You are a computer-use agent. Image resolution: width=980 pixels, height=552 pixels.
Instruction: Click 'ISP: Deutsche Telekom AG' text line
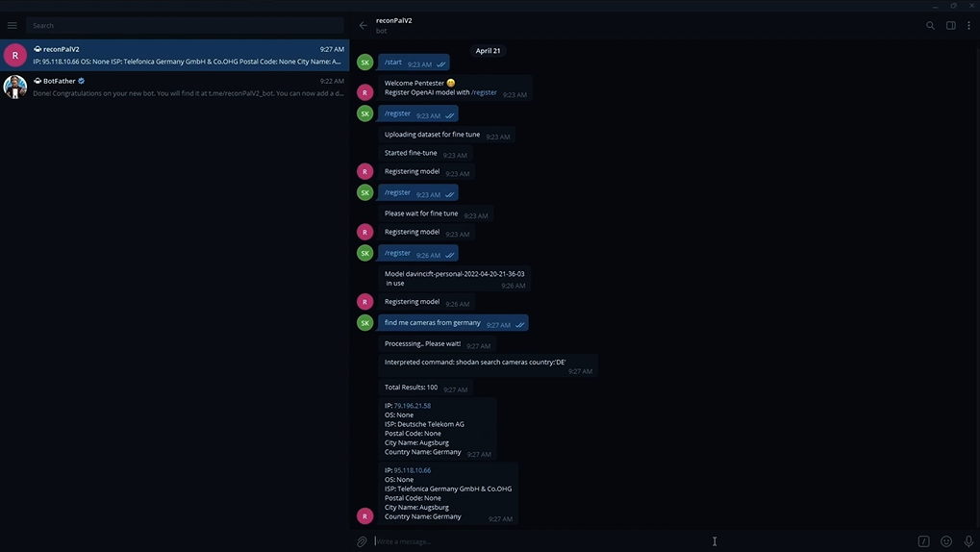[424, 424]
